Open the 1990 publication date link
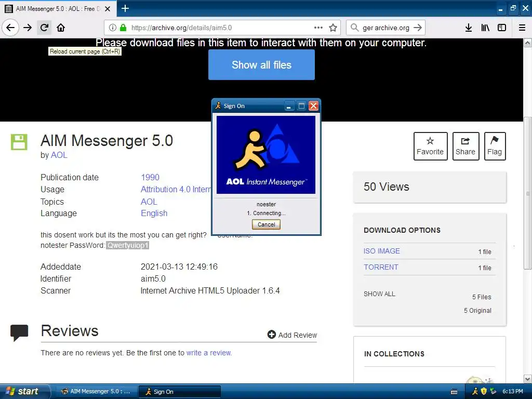 (150, 178)
